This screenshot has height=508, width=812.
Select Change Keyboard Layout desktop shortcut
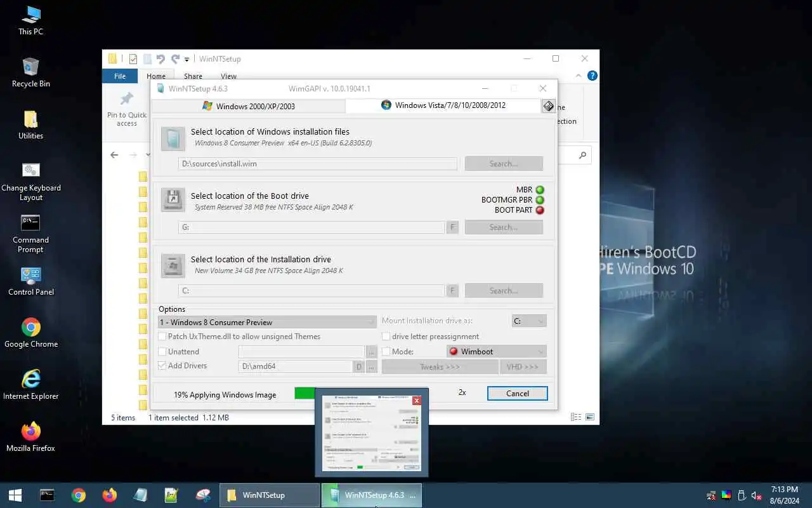(x=30, y=182)
